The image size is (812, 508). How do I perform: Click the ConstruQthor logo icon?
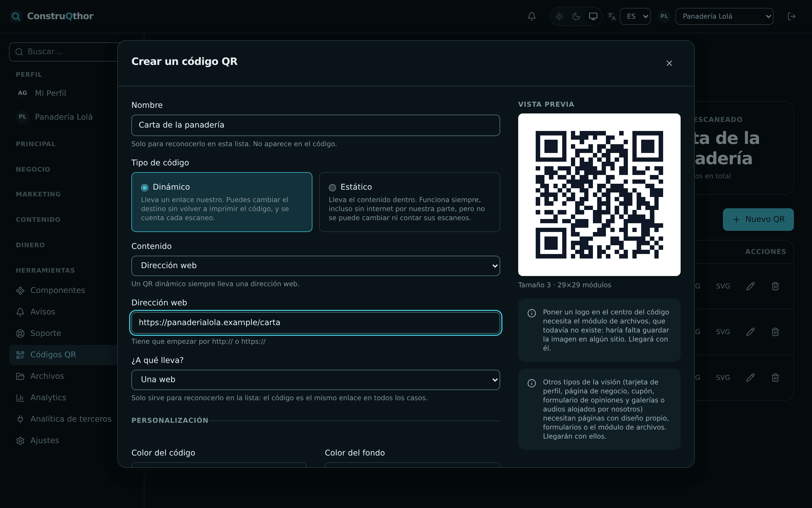[x=16, y=16]
